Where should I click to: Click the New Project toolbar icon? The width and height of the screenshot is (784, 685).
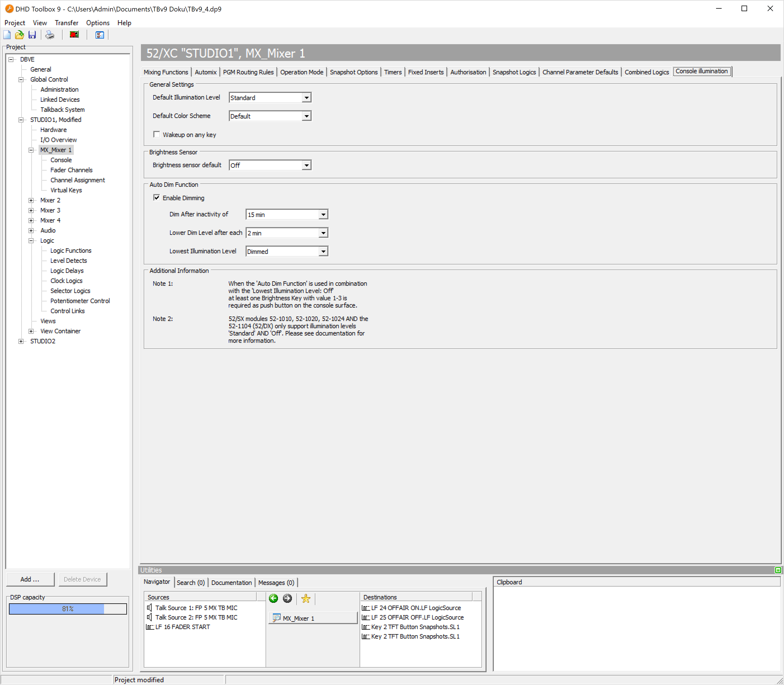[7, 35]
